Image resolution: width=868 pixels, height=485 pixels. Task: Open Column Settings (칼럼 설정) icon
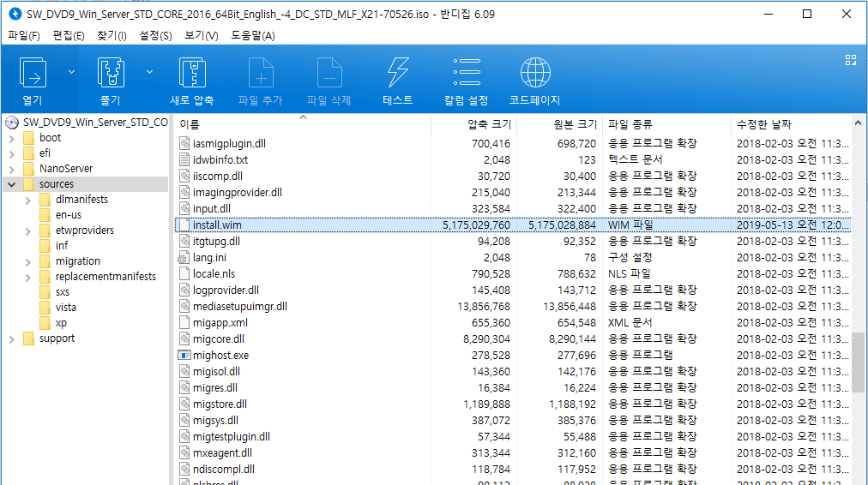(467, 73)
